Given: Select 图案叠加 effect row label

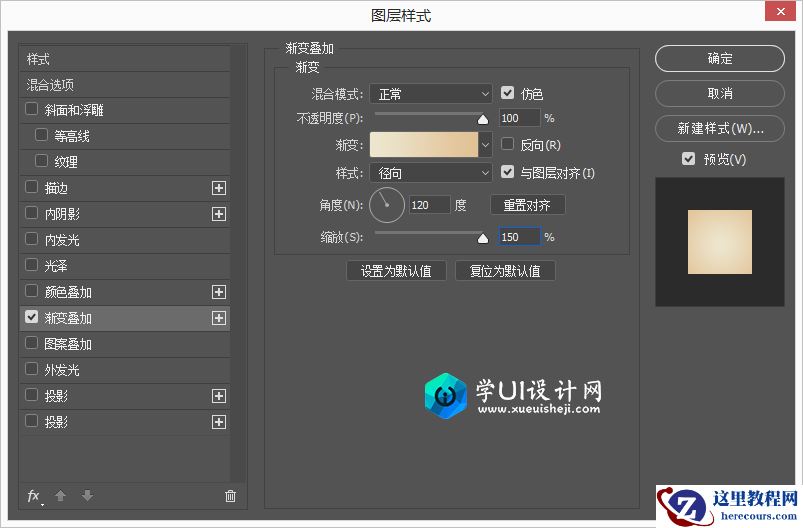Looking at the screenshot, I should (x=68, y=344).
